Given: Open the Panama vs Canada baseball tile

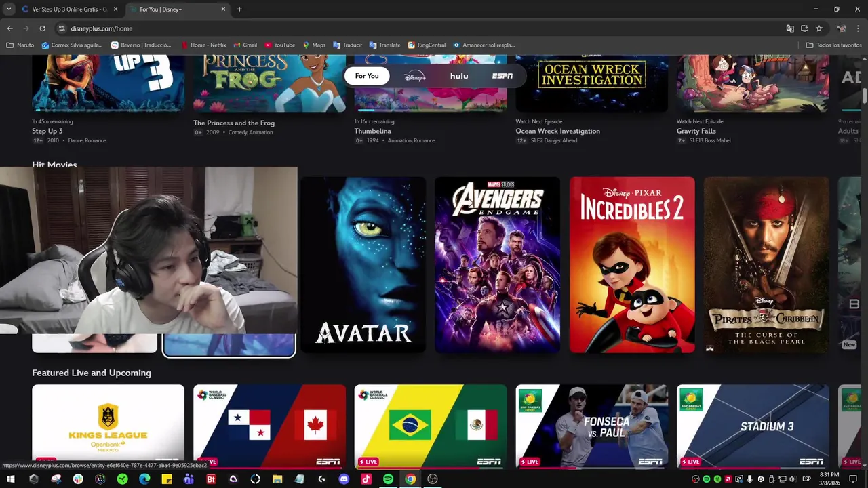Looking at the screenshot, I should [269, 426].
